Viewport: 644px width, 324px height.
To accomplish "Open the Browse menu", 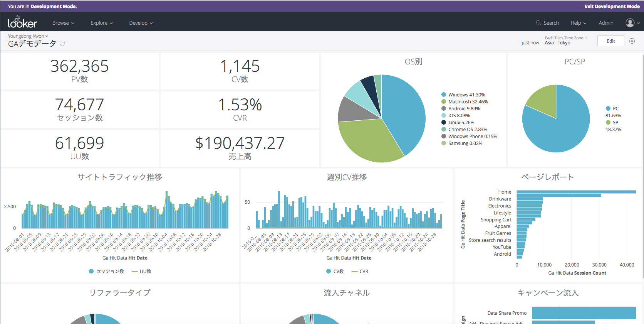I will pos(63,23).
